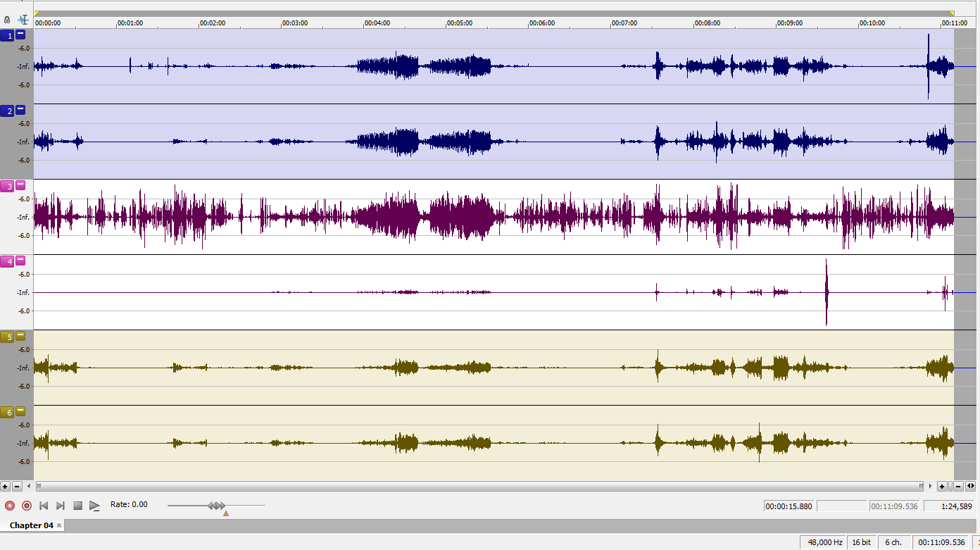Click the horizontal scrollbar thumb
The image size is (980, 550).
(479, 486)
